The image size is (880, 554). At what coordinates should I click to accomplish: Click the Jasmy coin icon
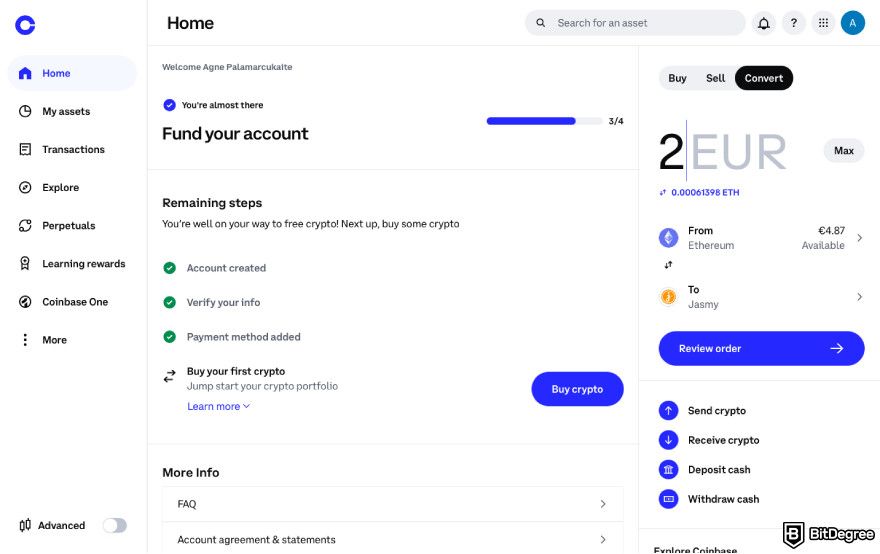(668, 296)
